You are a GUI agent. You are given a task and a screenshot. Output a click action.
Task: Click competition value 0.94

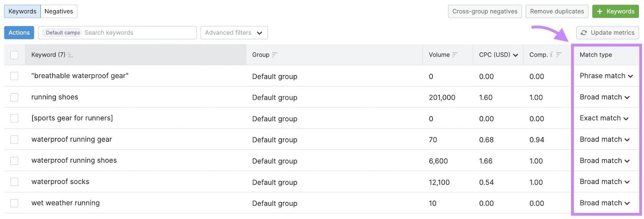pyautogui.click(x=537, y=140)
